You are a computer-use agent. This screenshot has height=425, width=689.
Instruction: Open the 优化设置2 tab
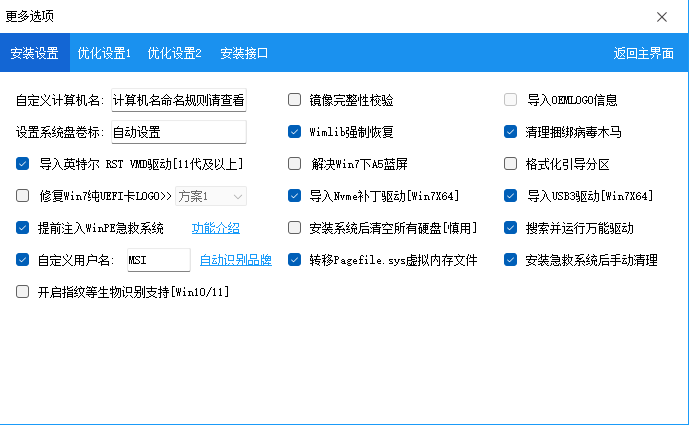174,53
